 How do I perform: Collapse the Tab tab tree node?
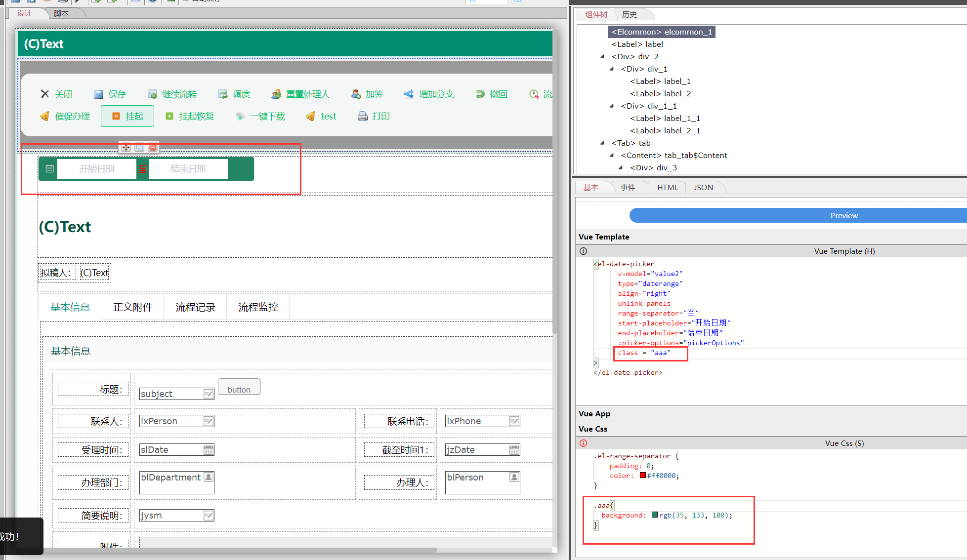(602, 143)
